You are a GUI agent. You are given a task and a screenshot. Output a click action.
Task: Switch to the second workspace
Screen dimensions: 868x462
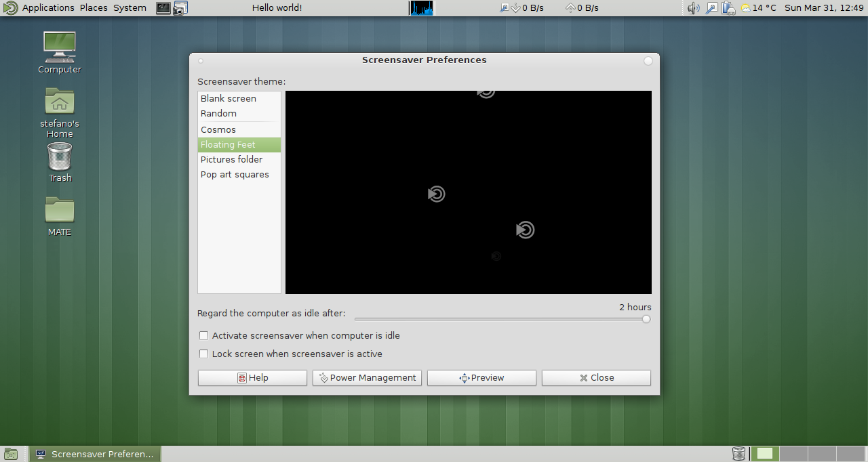(793, 454)
